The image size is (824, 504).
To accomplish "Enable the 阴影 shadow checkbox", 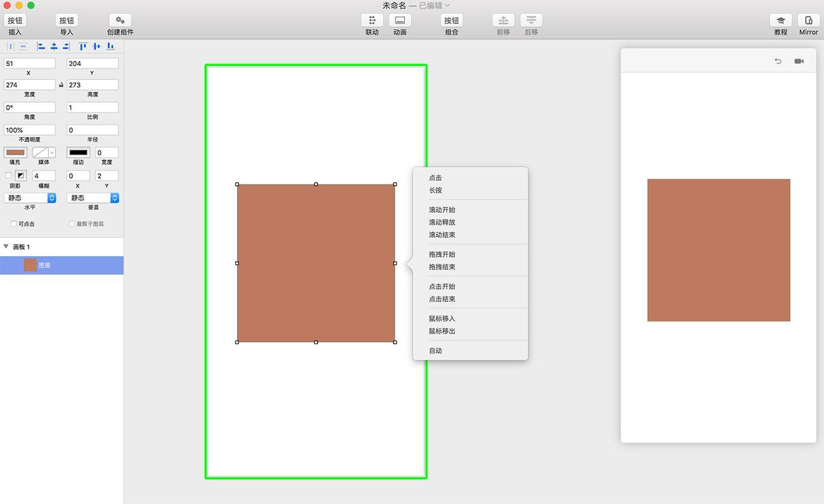I will 8,175.
